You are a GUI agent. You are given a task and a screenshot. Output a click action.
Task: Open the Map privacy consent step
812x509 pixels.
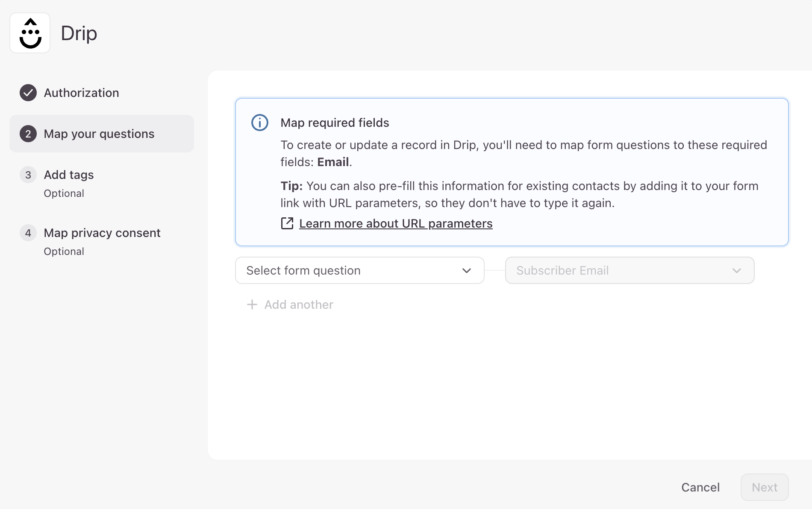click(x=102, y=241)
